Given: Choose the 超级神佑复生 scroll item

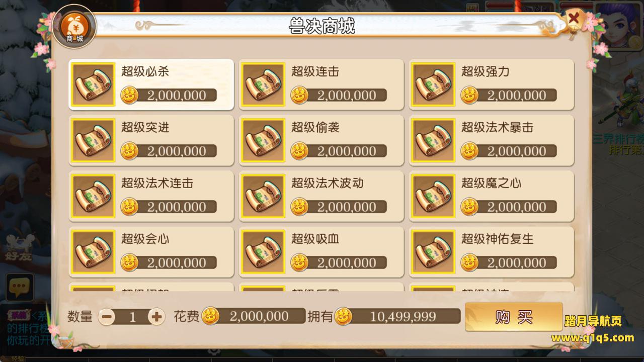Looking at the screenshot, I should coord(492,252).
